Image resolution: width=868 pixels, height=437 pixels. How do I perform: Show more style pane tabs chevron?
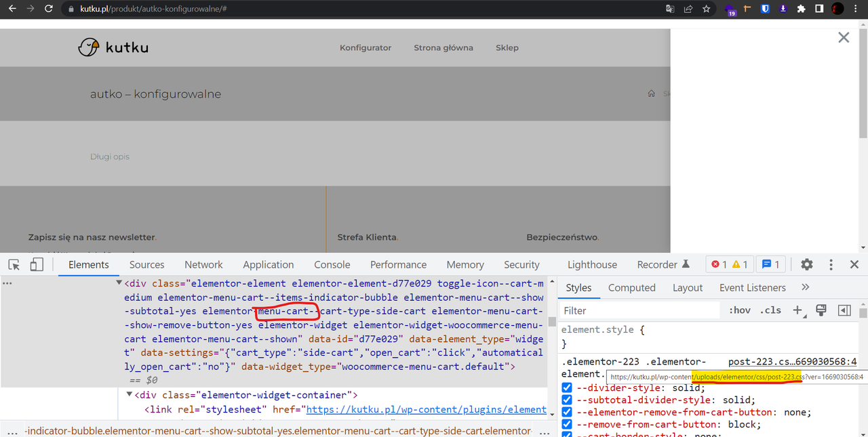(x=806, y=287)
